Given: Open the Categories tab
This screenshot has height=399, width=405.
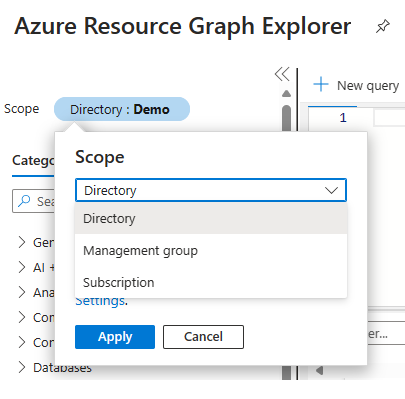Looking at the screenshot, I should tap(33, 161).
